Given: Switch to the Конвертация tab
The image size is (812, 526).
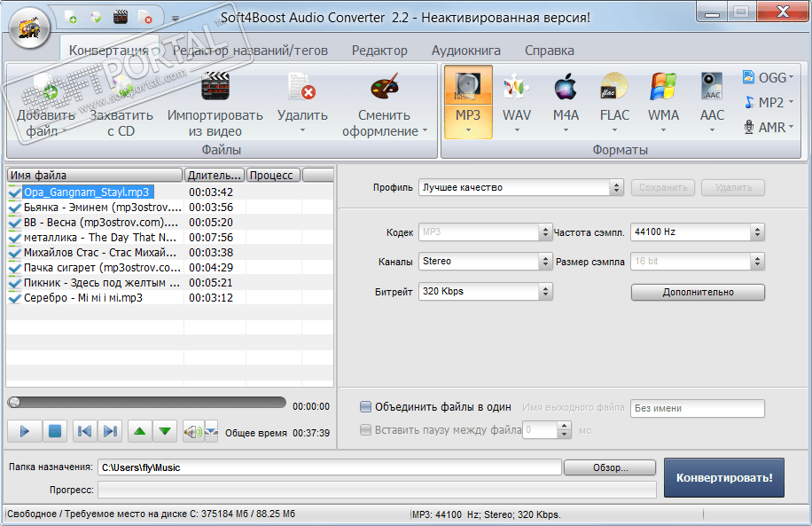Looking at the screenshot, I should [108, 51].
